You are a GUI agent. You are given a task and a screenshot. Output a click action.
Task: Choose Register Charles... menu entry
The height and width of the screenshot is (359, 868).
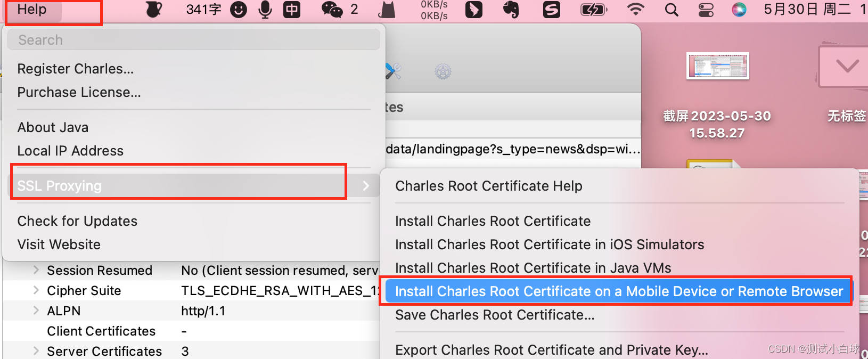(75, 69)
